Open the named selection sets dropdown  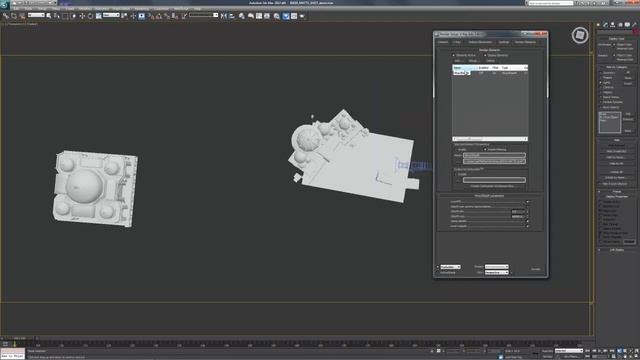pos(204,15)
